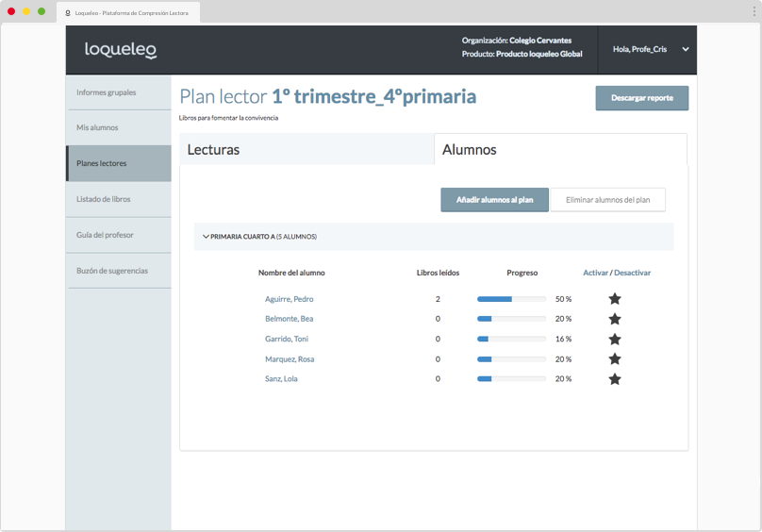Toggle the star for Belmonte, Bea
Viewport: 762px width, 532px height.
coord(615,319)
